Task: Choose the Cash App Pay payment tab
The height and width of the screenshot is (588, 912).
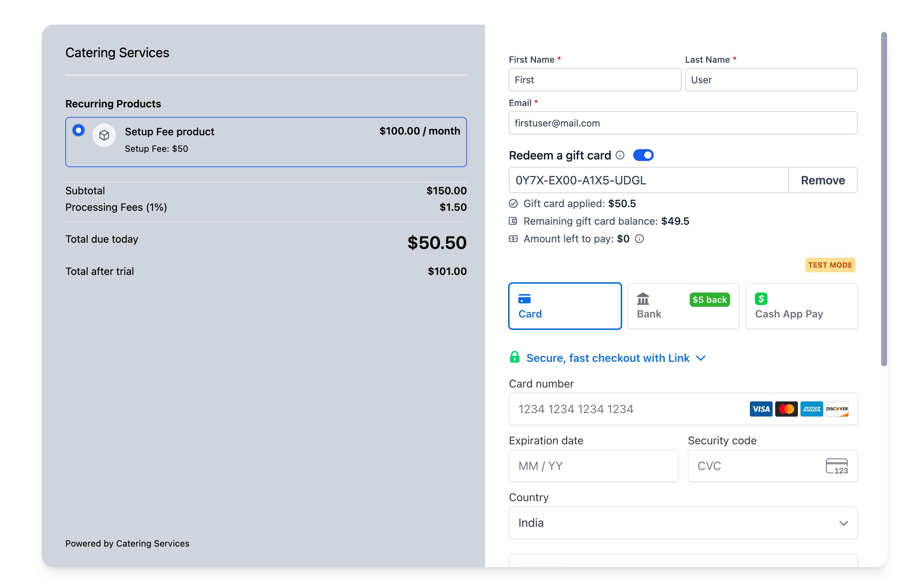Action: pyautogui.click(x=801, y=306)
